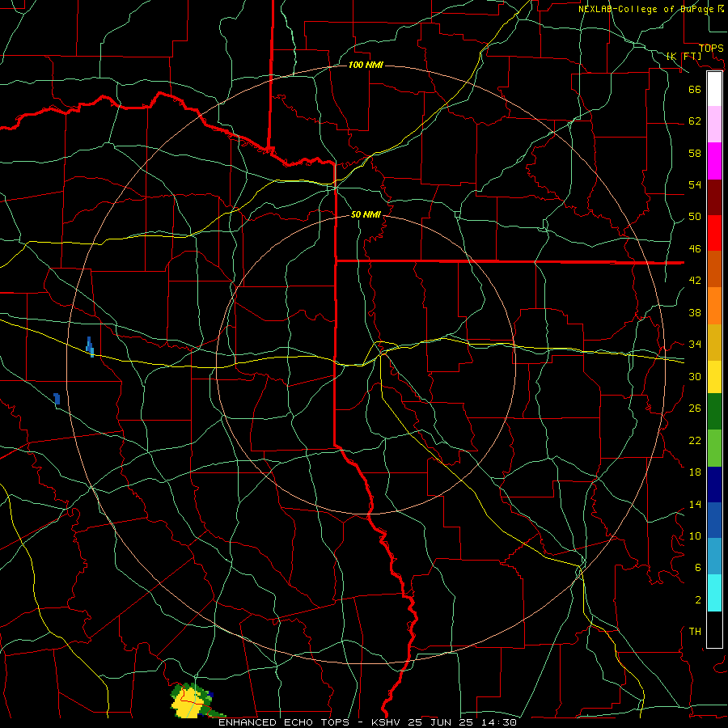Click the 100 NMI range ring label
Viewport: 728px width, 728px height.
366,65
